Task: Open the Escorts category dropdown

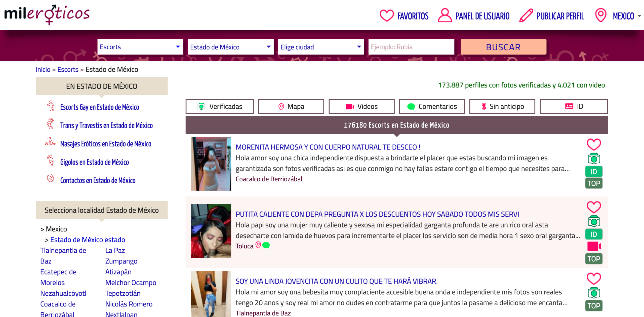Action: [140, 47]
